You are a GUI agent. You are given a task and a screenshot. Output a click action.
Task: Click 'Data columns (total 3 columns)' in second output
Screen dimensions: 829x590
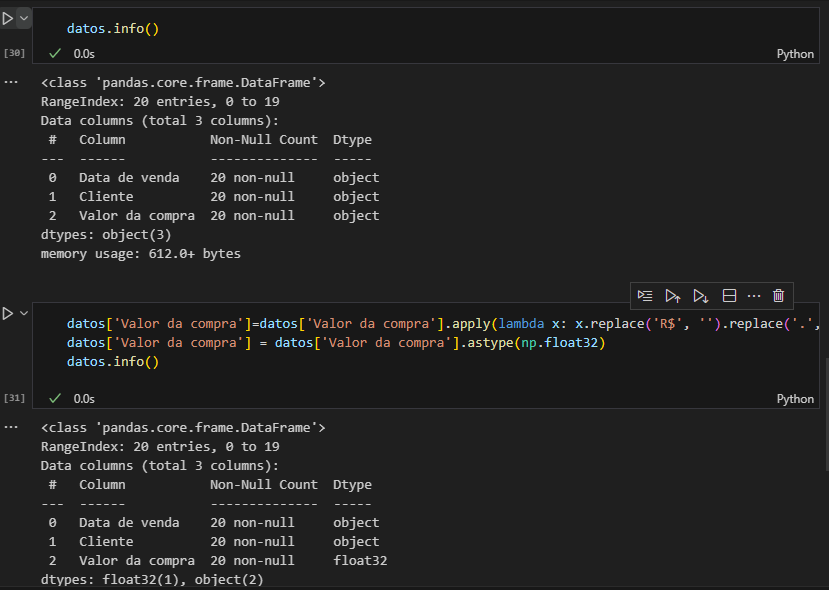(160, 465)
